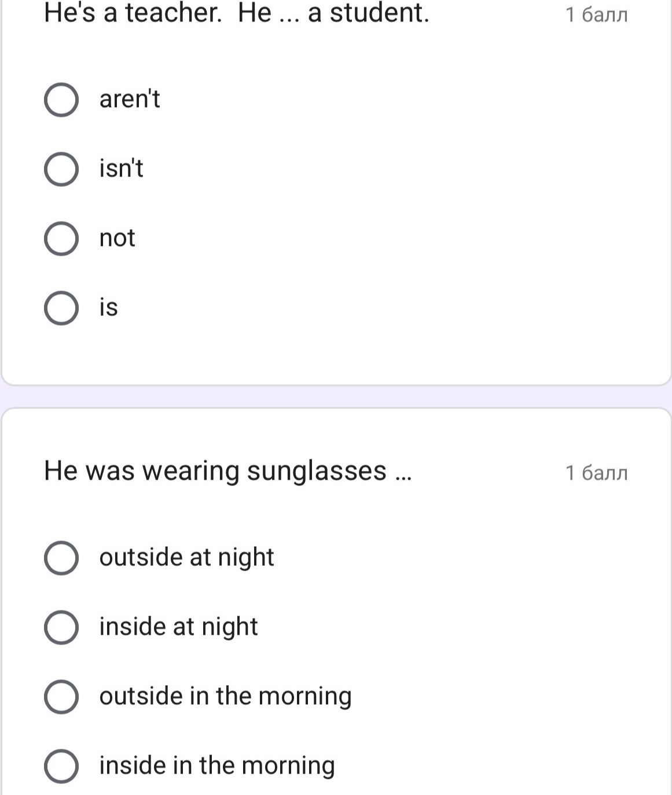Click the "inside at night" option text
Viewport: 672px width, 795px height.
[x=178, y=627]
